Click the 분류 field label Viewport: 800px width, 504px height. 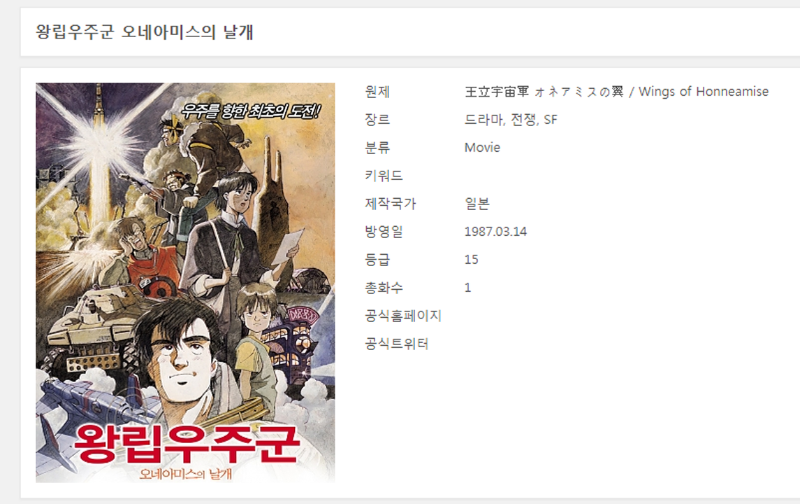(377, 148)
